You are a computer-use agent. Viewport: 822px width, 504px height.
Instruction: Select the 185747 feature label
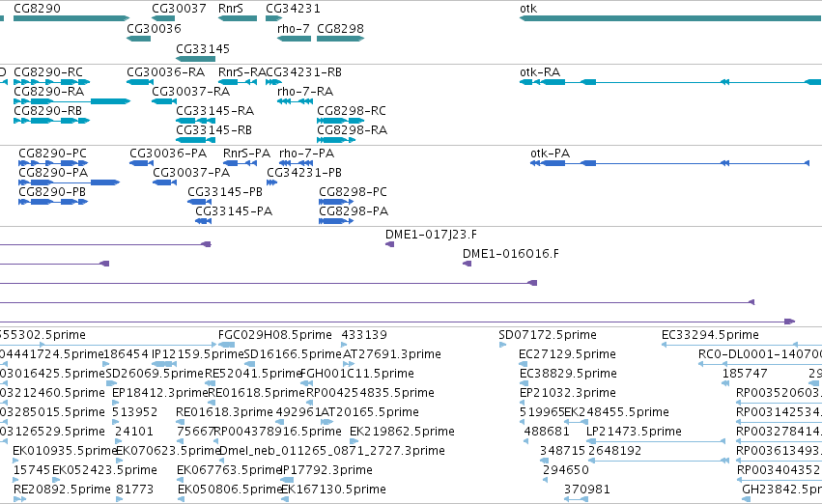point(745,374)
